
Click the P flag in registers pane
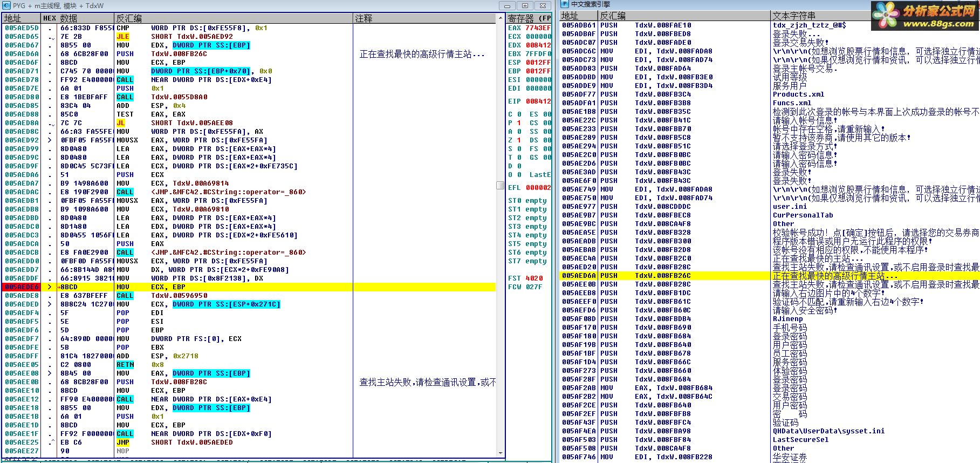[515, 123]
